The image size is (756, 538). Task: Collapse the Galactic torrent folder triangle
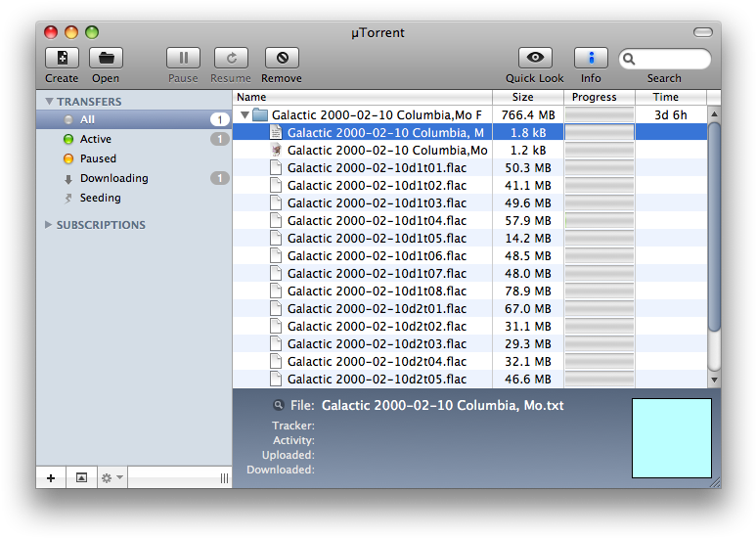pyautogui.click(x=245, y=114)
